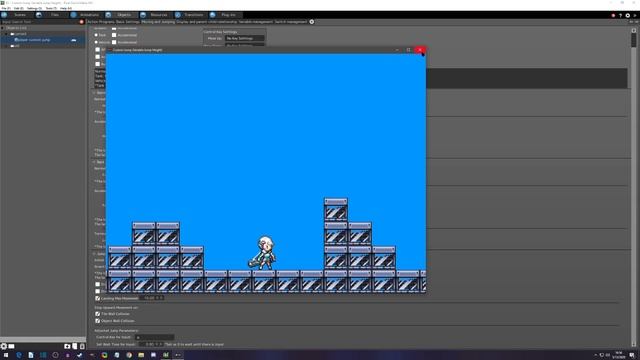This screenshot has width=640, height=360.
Task: Open the help question mark icon
Action: point(620,15)
